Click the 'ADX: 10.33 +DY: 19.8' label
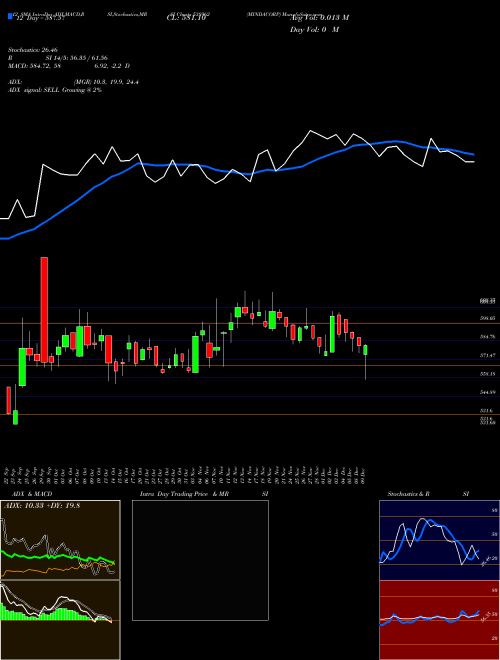The width and height of the screenshot is (500, 660). (x=42, y=506)
